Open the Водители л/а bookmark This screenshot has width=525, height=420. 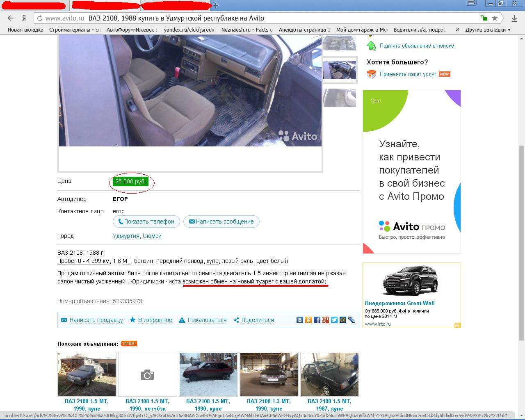(419, 30)
